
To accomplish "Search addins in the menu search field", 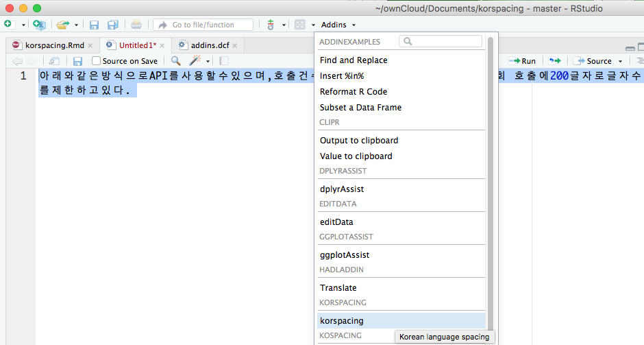I will 441,41.
